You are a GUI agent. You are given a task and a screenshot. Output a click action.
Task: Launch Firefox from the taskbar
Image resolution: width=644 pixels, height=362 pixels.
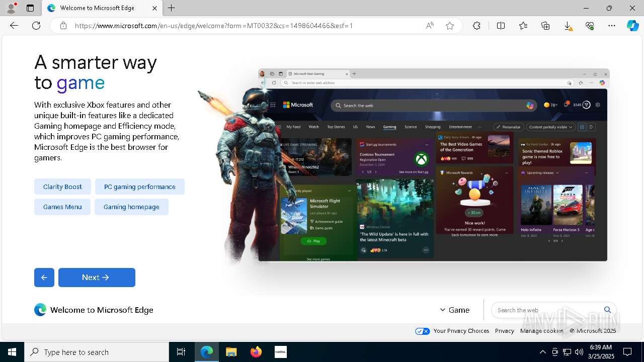pos(256,352)
